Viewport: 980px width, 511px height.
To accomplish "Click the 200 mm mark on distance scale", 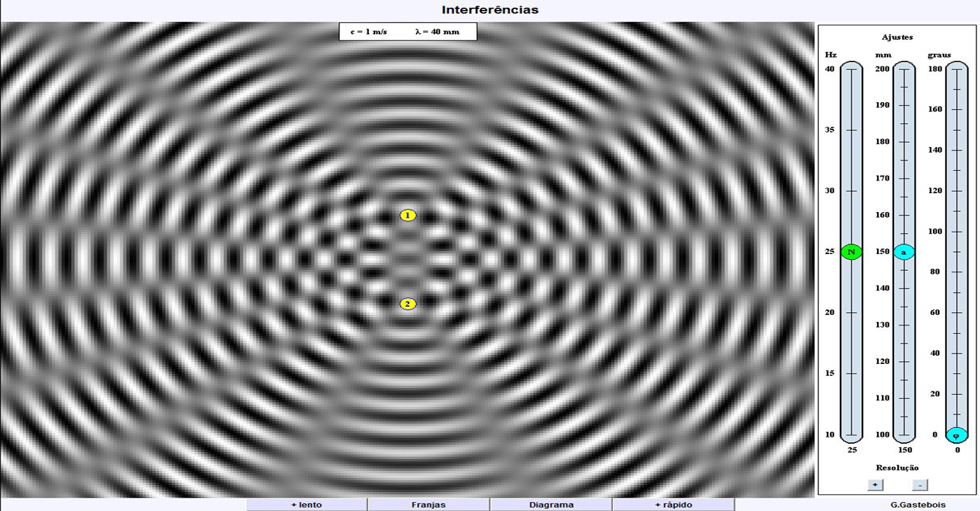I will [x=882, y=69].
